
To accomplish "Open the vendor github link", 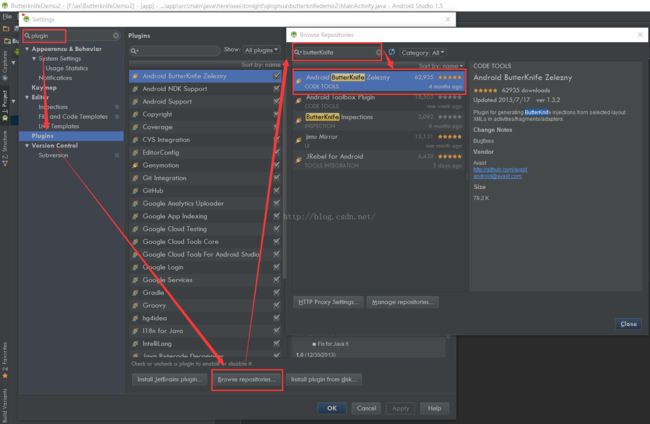I will pos(500,170).
